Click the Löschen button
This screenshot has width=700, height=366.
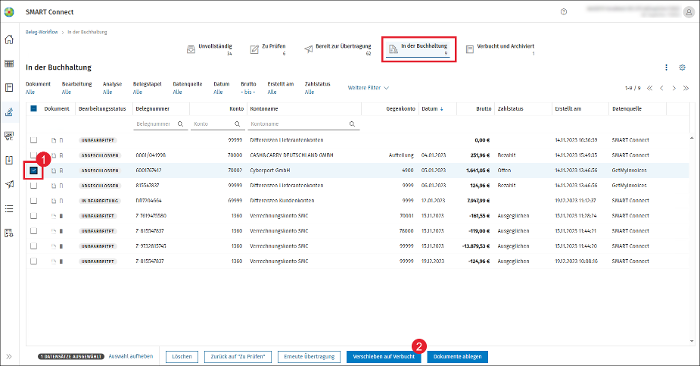click(x=182, y=357)
